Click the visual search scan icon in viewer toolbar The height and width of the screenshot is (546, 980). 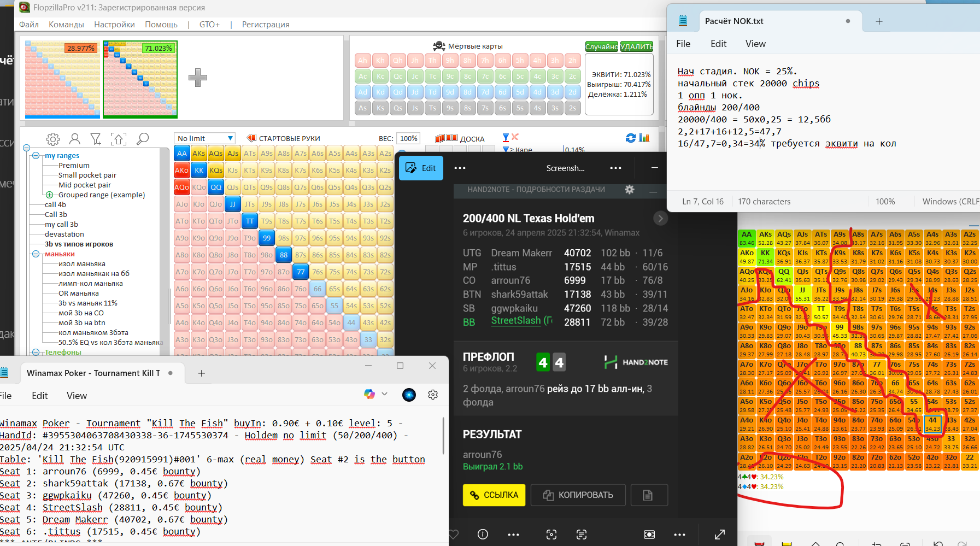click(551, 534)
